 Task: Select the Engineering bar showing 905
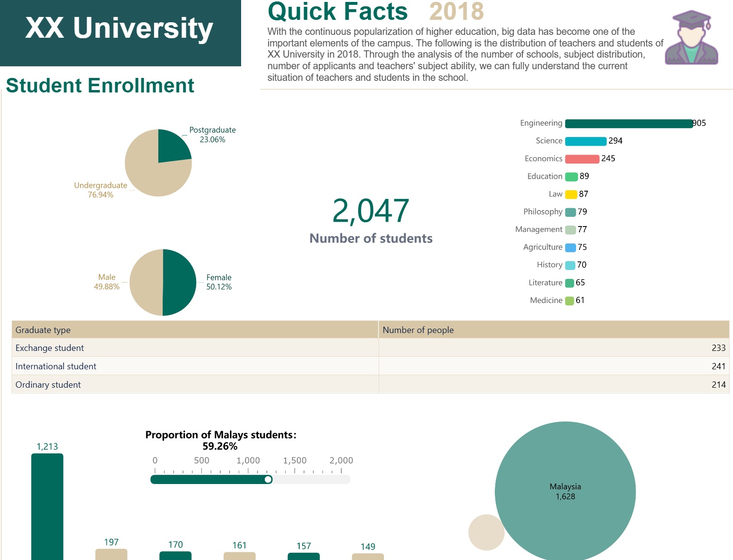click(x=628, y=123)
